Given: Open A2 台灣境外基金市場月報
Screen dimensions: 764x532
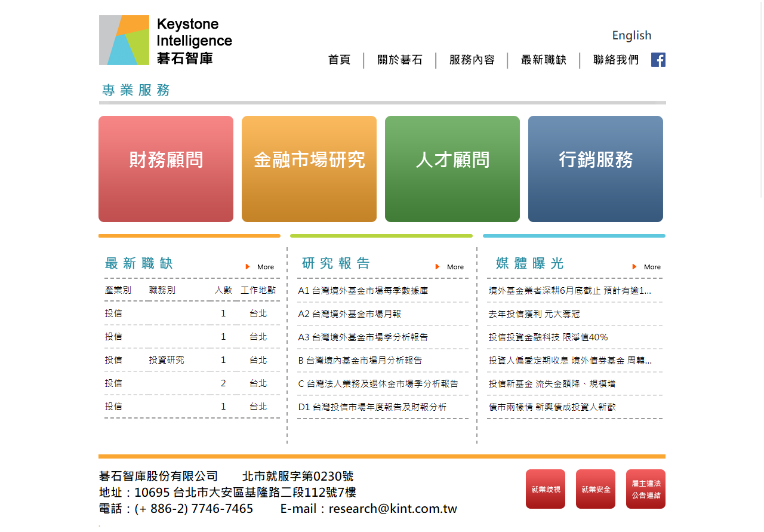Looking at the screenshot, I should click(x=350, y=314).
